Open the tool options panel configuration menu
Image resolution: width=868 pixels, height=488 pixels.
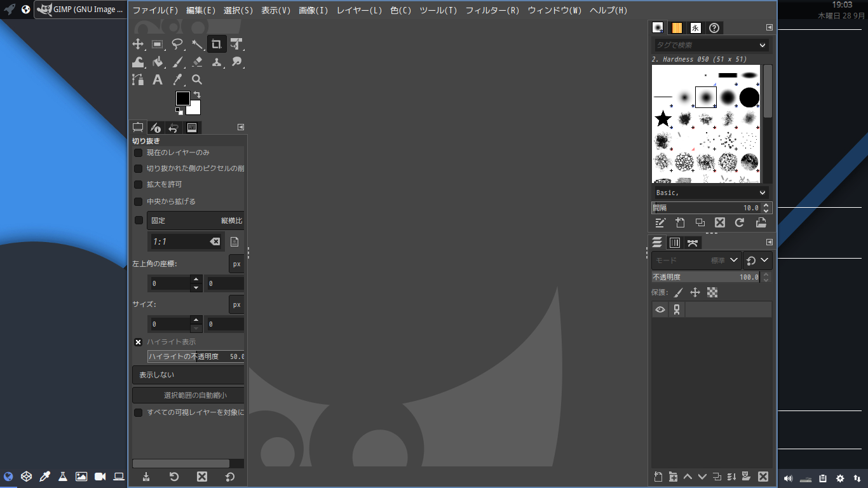241,127
